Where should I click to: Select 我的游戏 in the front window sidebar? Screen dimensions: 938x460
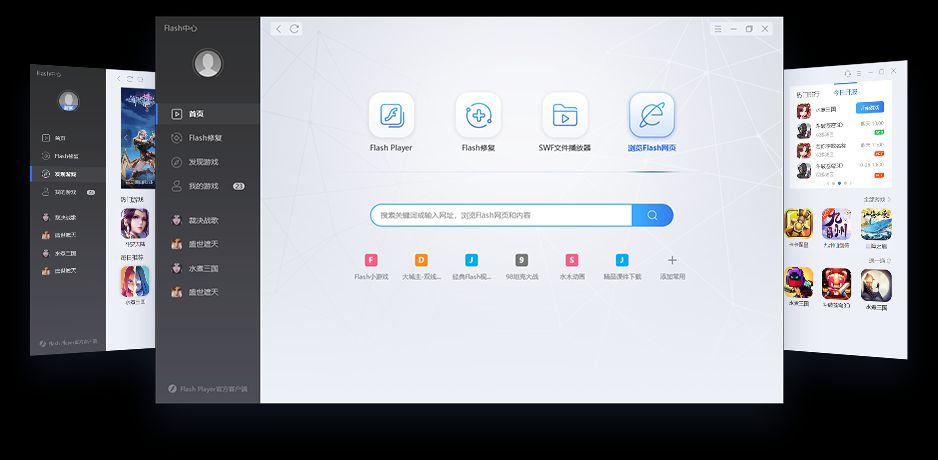208,186
